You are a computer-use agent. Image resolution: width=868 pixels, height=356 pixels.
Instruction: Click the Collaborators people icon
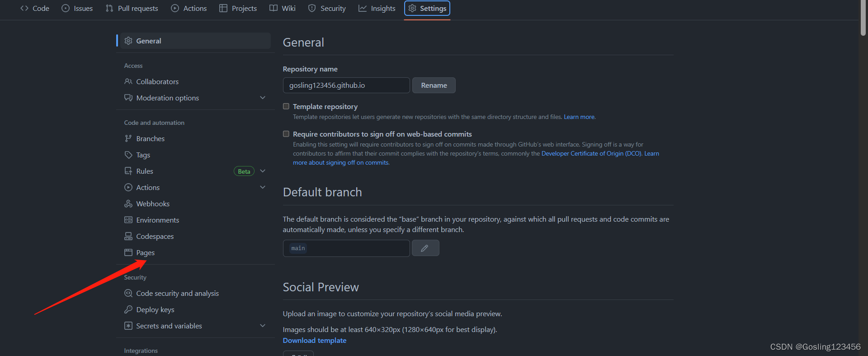tap(128, 81)
